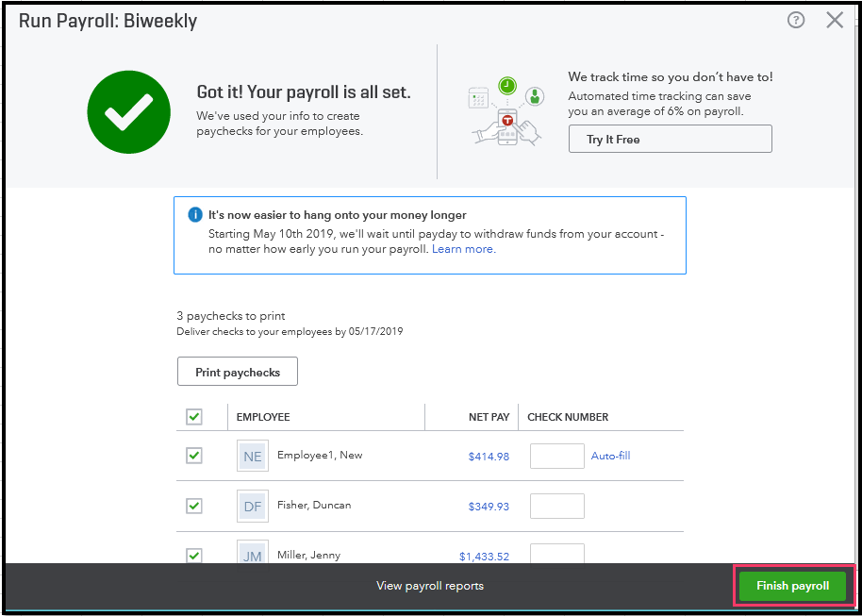Screen dimensions: 862x616
Task: Click the Finish payroll button
Action: coord(793,585)
